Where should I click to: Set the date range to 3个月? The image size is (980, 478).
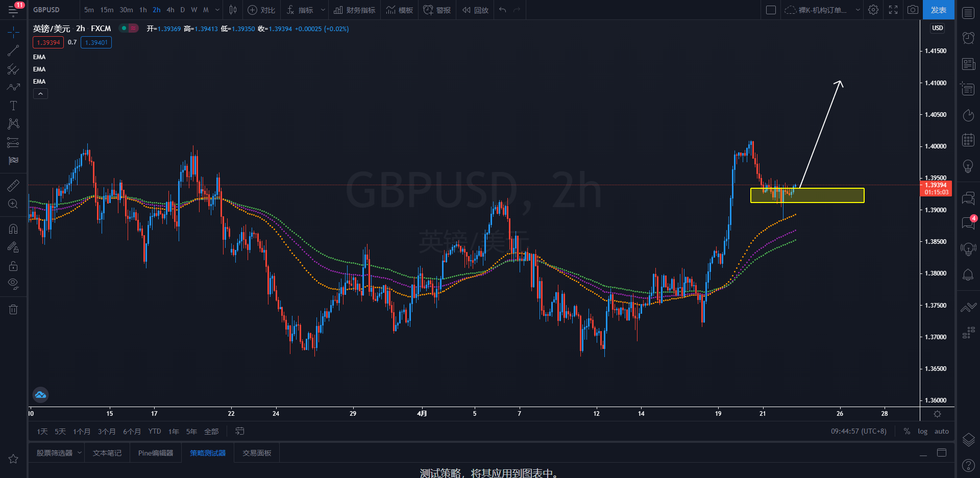click(x=107, y=432)
